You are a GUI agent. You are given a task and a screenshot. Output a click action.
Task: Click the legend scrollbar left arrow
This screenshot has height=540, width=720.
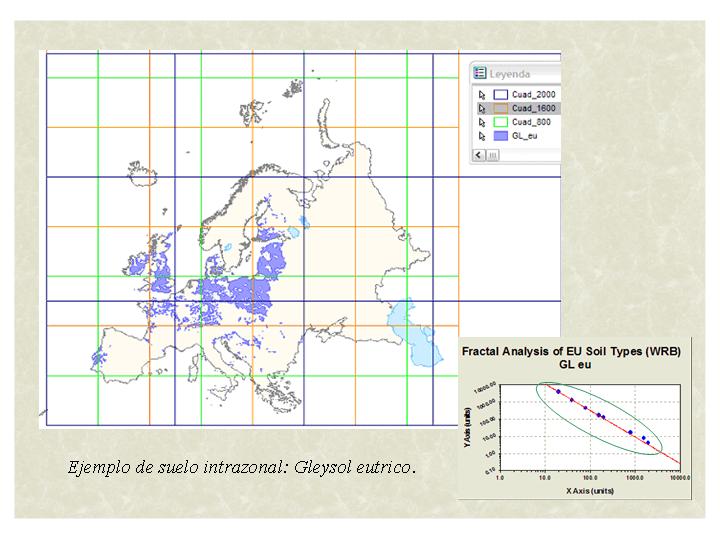(478, 155)
